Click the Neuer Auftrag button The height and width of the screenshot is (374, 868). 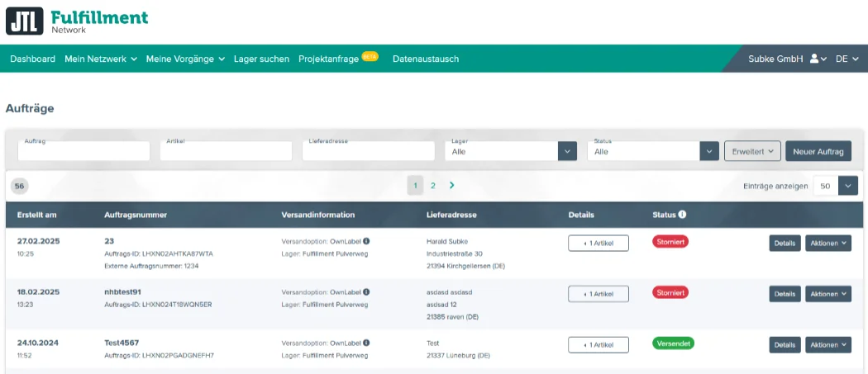(818, 151)
